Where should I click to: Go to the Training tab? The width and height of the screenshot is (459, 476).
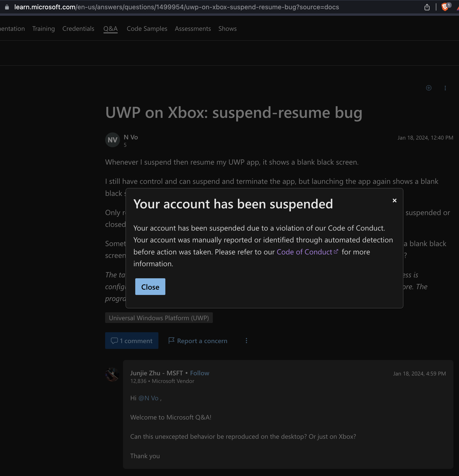tap(44, 29)
